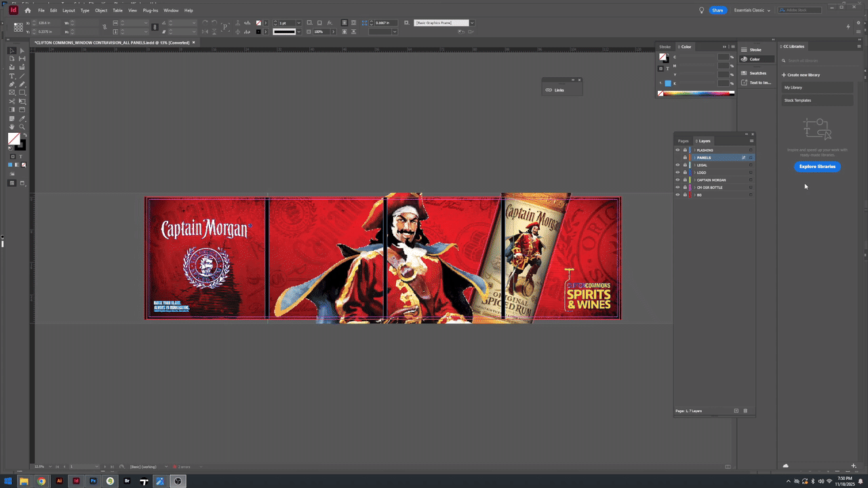Click the Explore libraries button
Viewport: 868px width, 488px height.
pyautogui.click(x=817, y=166)
